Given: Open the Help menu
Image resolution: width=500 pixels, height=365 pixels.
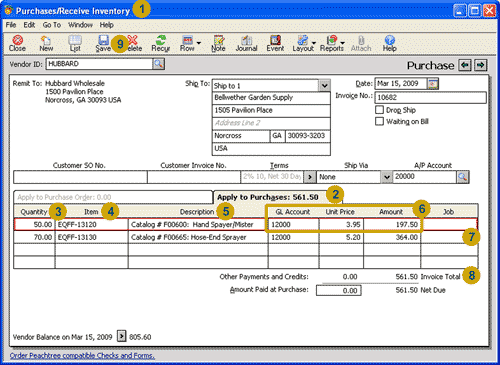Looking at the screenshot, I should coord(107,25).
